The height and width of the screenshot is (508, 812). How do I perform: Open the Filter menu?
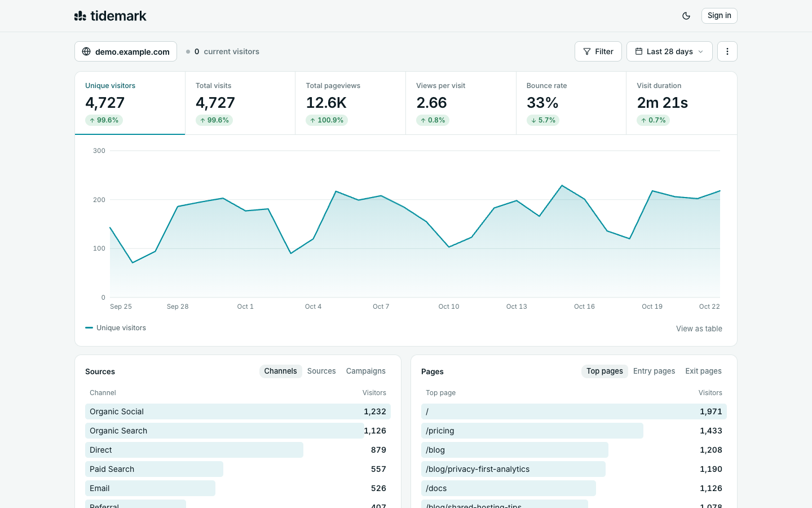(598, 51)
